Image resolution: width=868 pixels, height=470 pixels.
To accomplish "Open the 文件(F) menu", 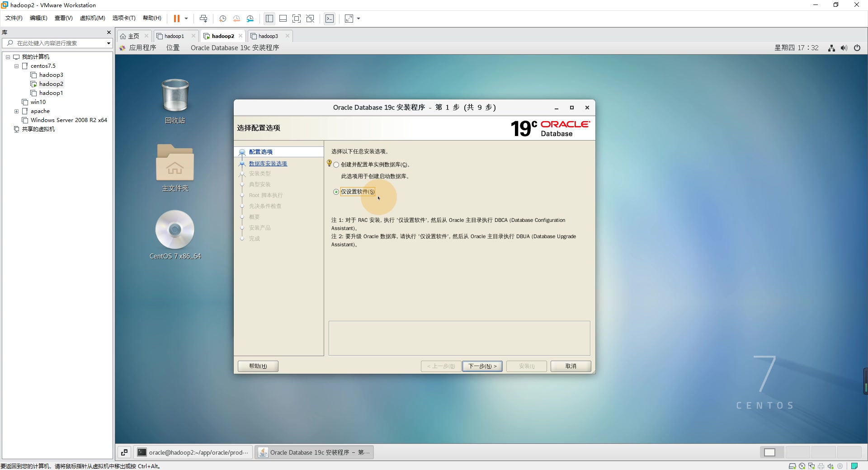I will (x=14, y=18).
